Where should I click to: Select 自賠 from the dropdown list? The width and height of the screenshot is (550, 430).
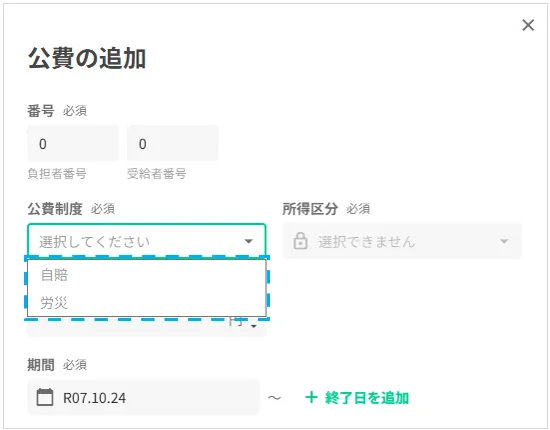pyautogui.click(x=147, y=275)
